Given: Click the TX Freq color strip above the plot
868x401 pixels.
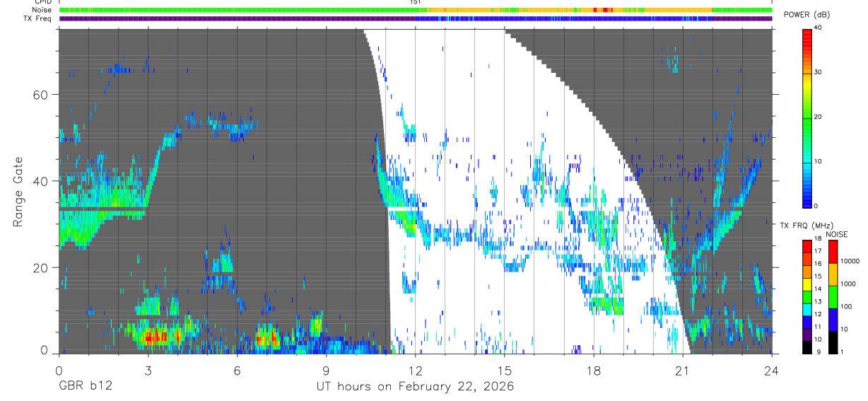Looking at the screenshot, I should point(416,18).
